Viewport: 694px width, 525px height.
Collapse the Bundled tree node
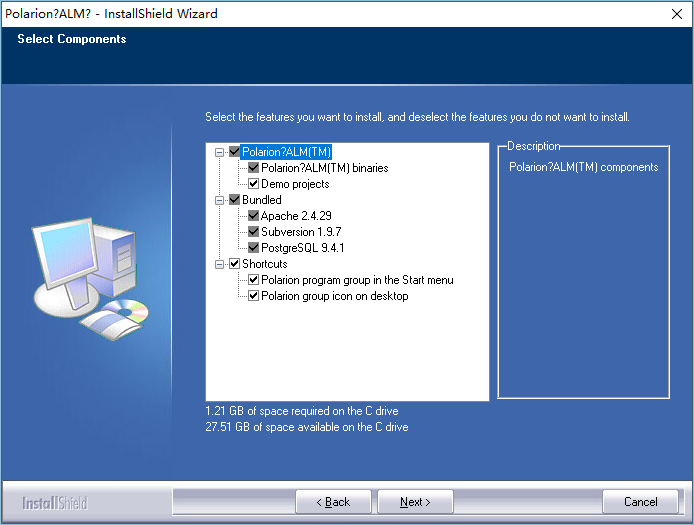(219, 200)
